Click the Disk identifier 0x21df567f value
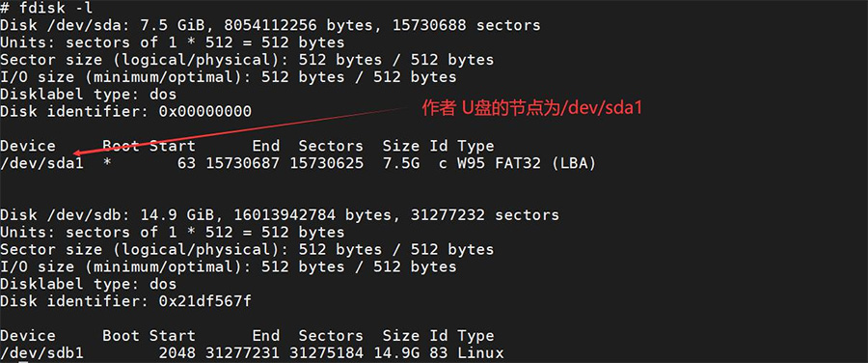Image resolution: width=868 pixels, height=363 pixels. click(204, 301)
